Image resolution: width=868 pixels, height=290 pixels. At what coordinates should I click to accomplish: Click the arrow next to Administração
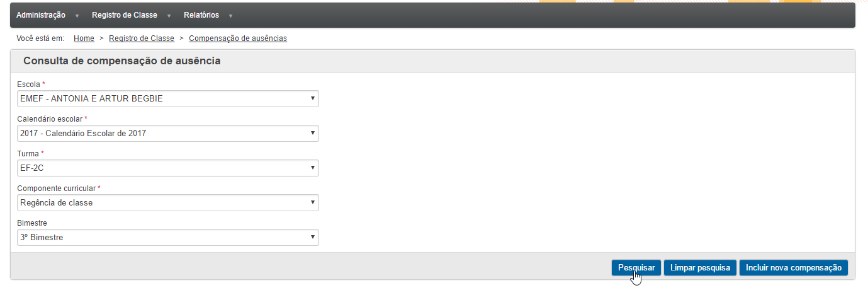[x=77, y=16]
